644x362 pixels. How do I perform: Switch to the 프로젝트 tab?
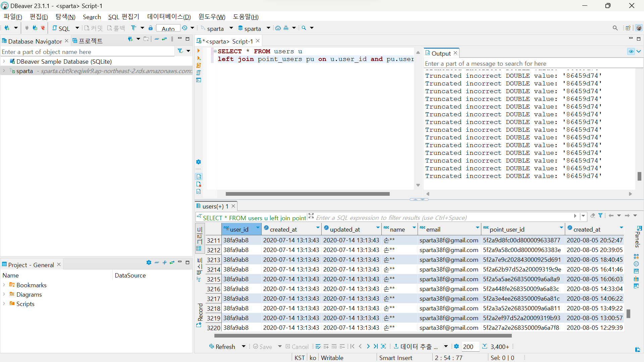(x=88, y=41)
